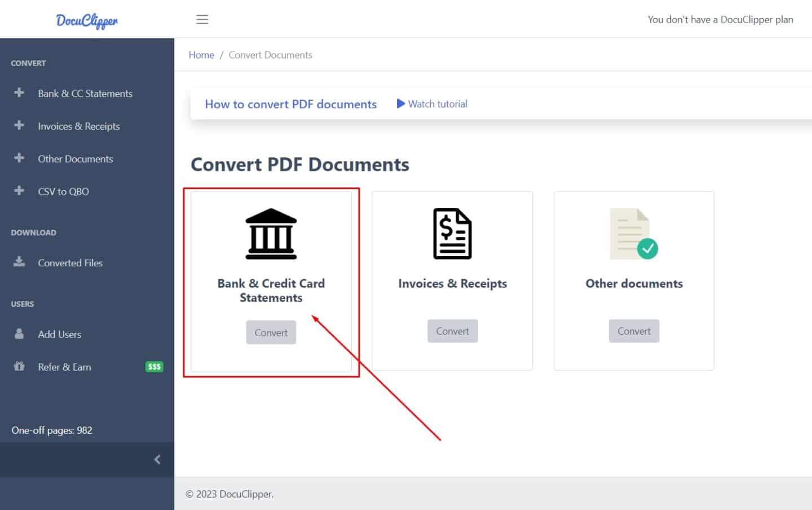This screenshot has height=510, width=812.
Task: Collapse the sidebar using the left chevron
Action: 157,459
